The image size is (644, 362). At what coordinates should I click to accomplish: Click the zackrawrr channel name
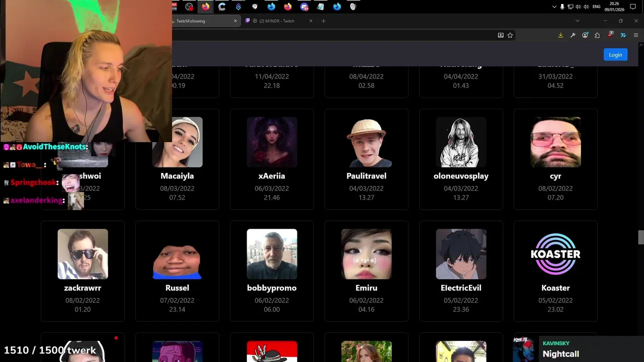point(83,288)
